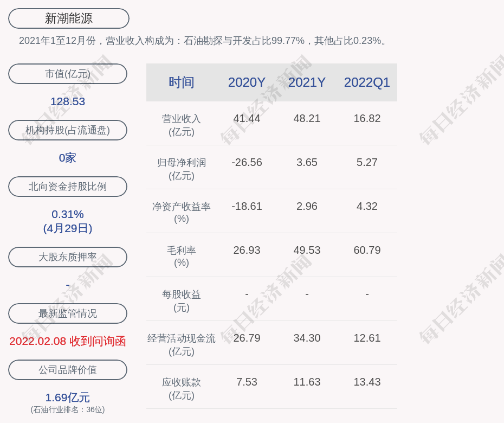Select the 归母净利润 (亿元) row label
This screenshot has width=504, height=423.
(x=182, y=169)
